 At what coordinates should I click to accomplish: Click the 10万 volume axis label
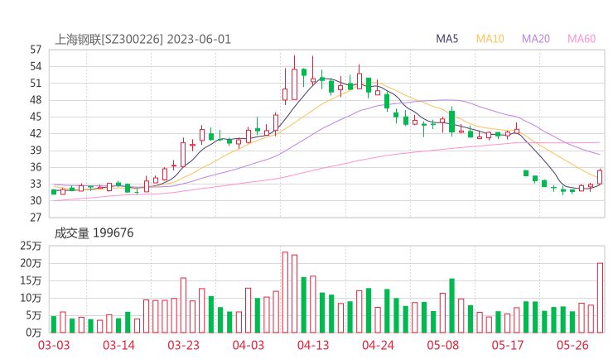31,298
